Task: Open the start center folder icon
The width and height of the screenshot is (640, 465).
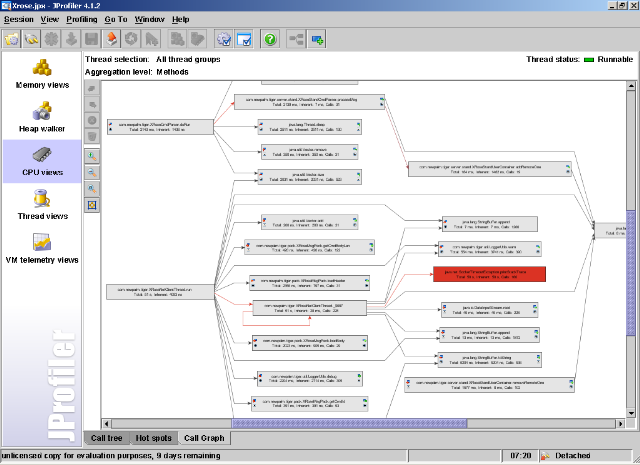Action: point(11,39)
